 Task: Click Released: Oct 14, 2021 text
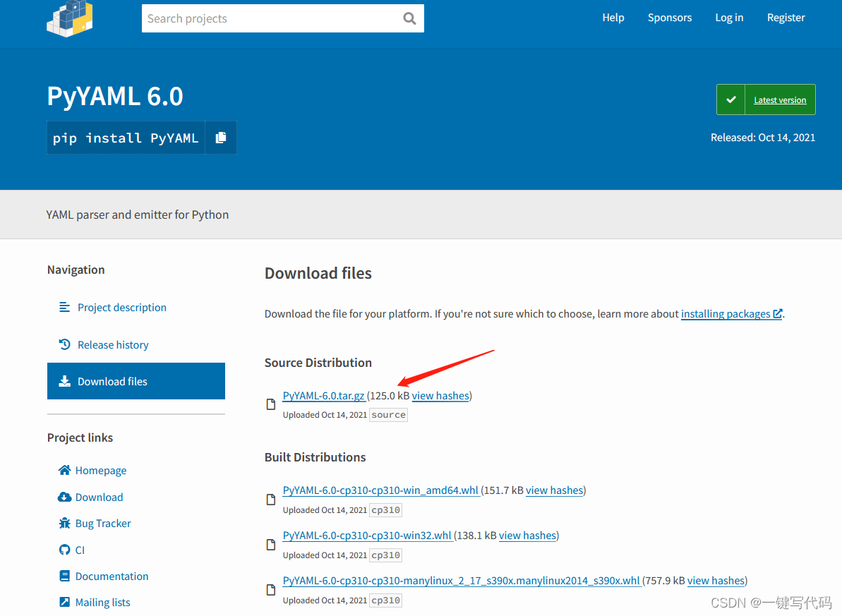click(762, 138)
